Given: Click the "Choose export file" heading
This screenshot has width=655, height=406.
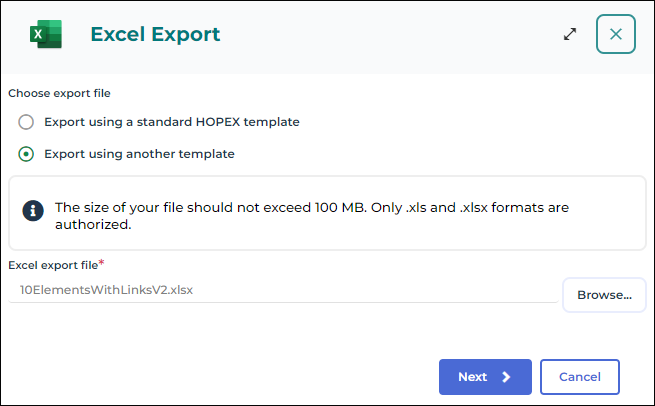Looking at the screenshot, I should point(59,93).
